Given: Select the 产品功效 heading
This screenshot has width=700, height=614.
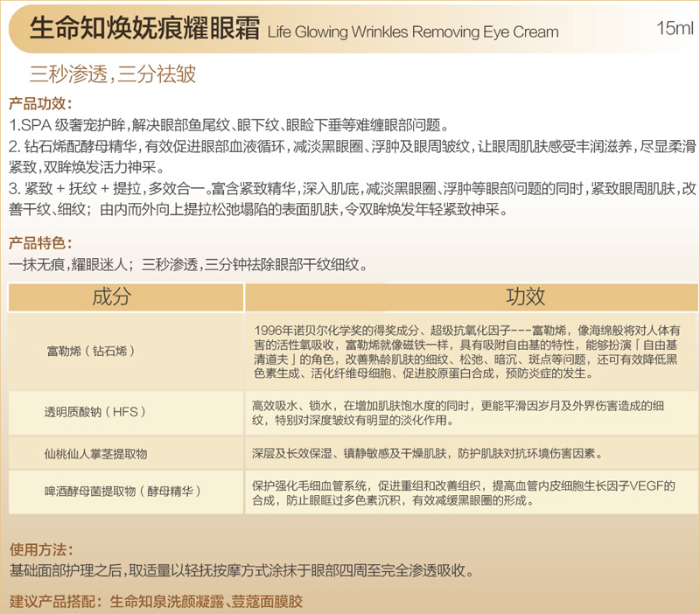Looking at the screenshot, I should click(40, 103).
